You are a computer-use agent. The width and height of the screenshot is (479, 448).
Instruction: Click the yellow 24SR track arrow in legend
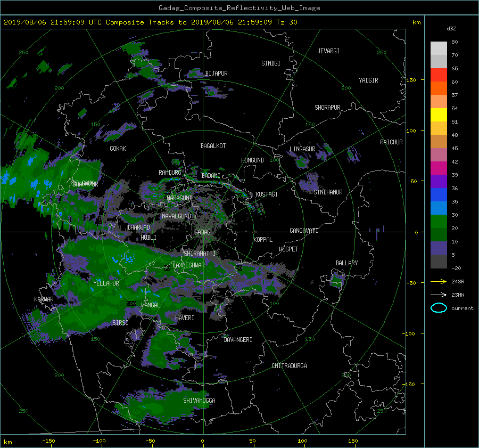pyautogui.click(x=439, y=281)
